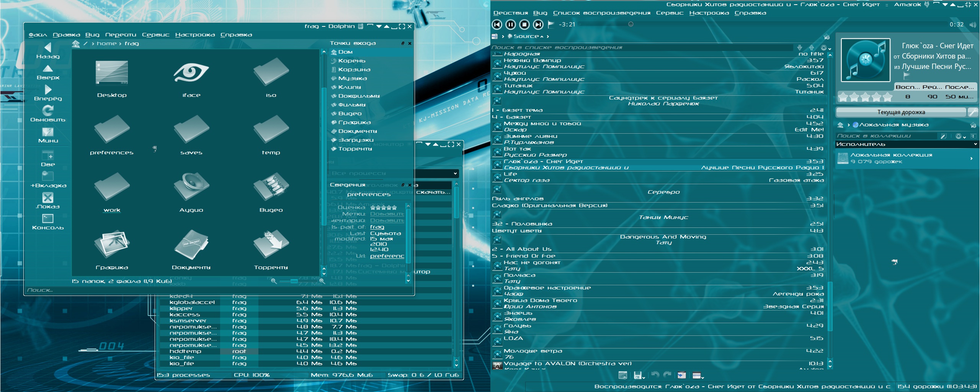Go up with Вверх in Dolphin toolbar

coord(48,72)
